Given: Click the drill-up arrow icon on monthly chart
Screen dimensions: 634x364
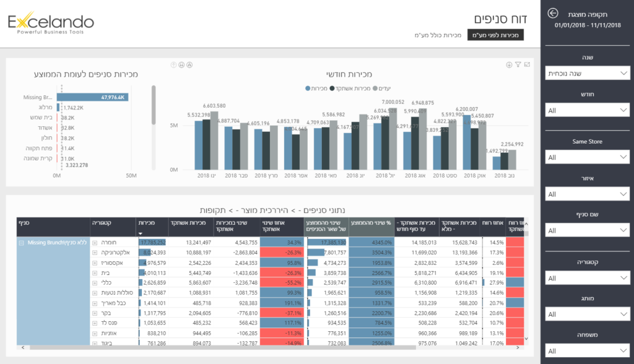Looking at the screenshot, I should click(x=173, y=64).
